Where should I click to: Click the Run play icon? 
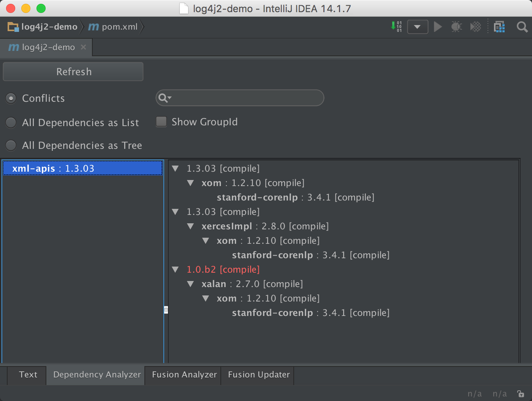(x=438, y=27)
